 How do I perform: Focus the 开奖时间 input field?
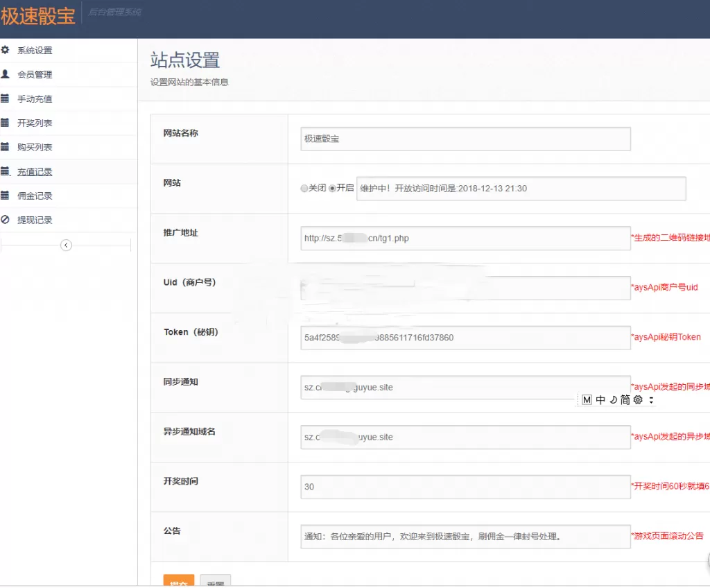click(x=465, y=487)
